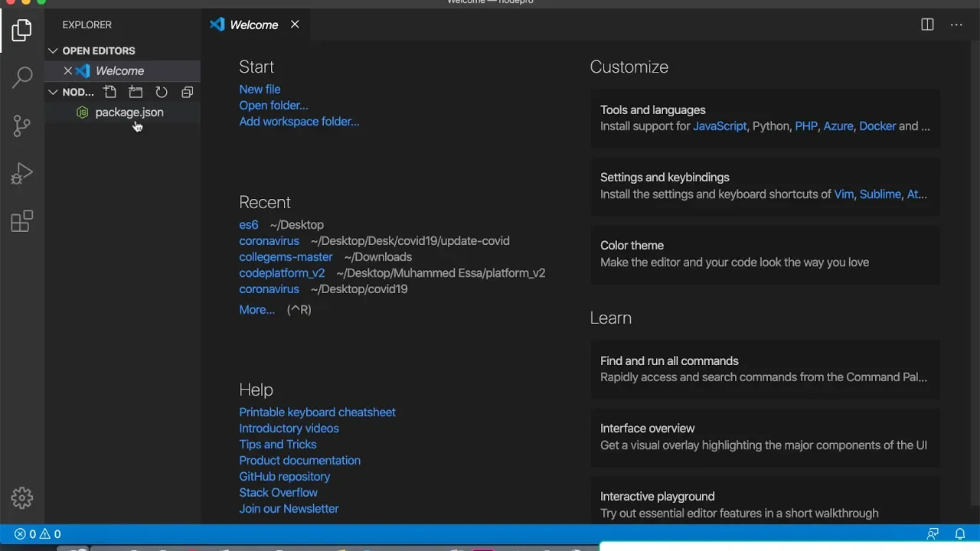This screenshot has height=551, width=980.
Task: Click Add workspace folder link
Action: tap(299, 122)
